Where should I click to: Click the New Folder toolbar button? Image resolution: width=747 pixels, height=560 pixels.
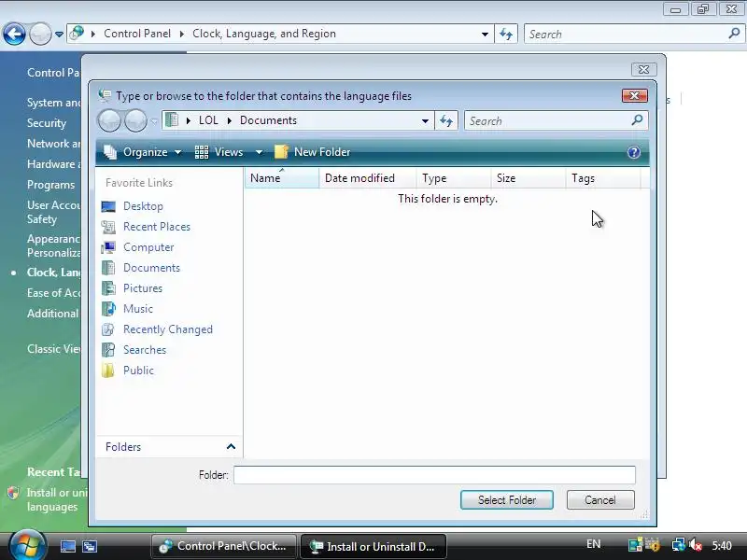[x=313, y=152]
